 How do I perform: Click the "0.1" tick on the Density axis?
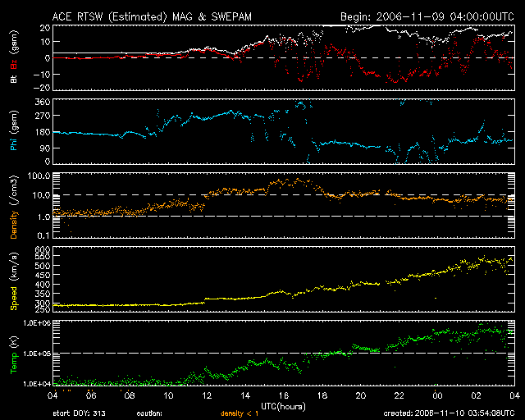(x=43, y=235)
